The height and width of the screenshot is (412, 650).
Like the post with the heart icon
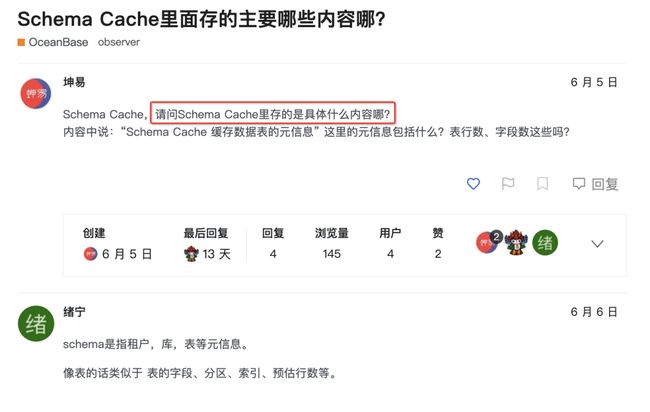tap(473, 184)
